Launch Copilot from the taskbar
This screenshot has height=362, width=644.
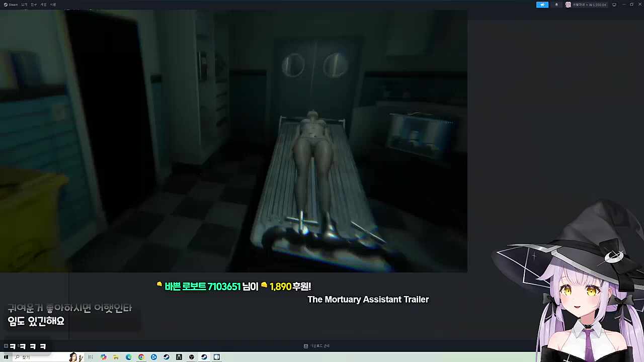pyautogui.click(x=103, y=357)
